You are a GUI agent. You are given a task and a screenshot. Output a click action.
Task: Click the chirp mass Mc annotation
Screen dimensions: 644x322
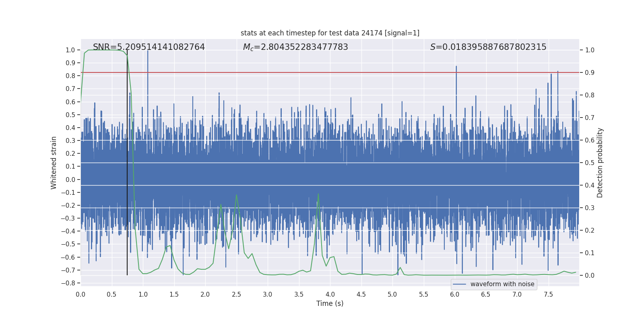(x=295, y=47)
